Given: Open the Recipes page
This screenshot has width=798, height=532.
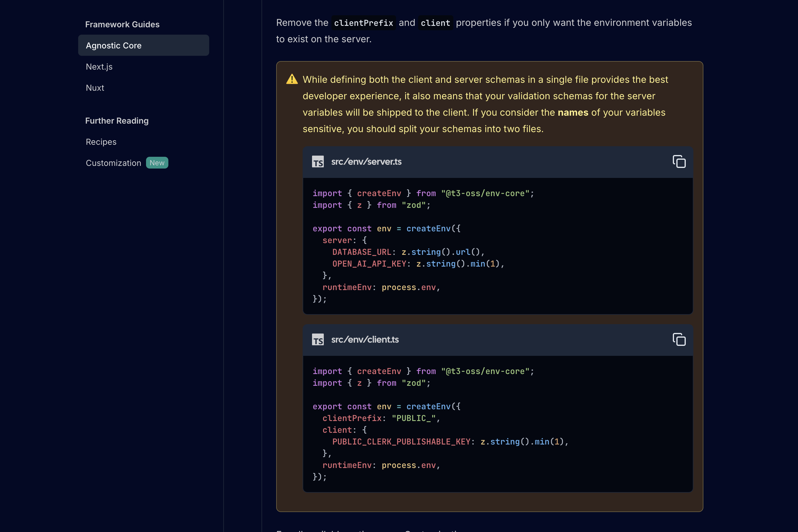Looking at the screenshot, I should 101,142.
